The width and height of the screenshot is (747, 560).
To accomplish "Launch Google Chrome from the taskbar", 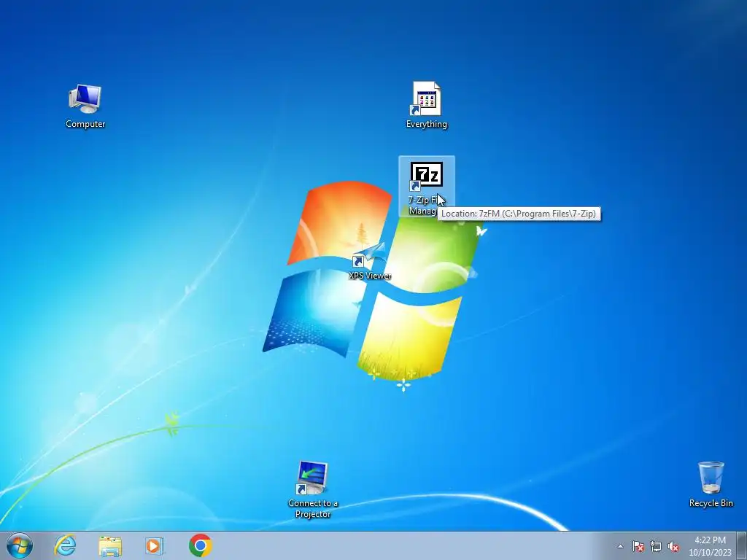I will click(x=200, y=545).
